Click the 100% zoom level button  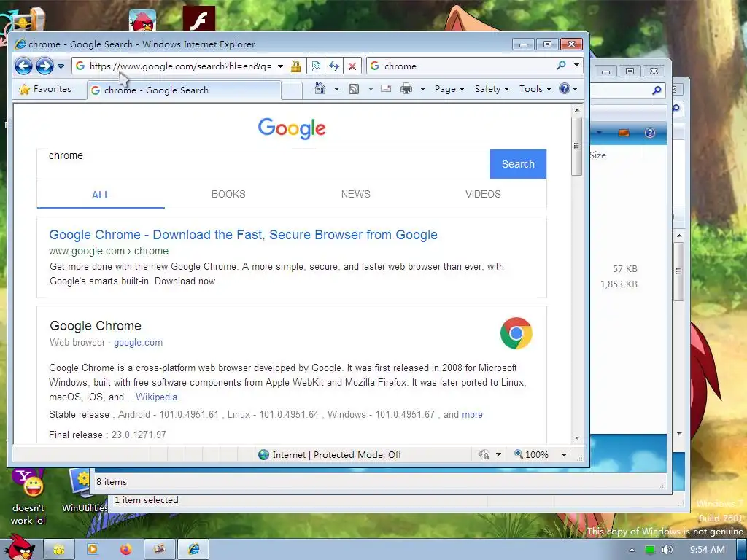tap(531, 455)
